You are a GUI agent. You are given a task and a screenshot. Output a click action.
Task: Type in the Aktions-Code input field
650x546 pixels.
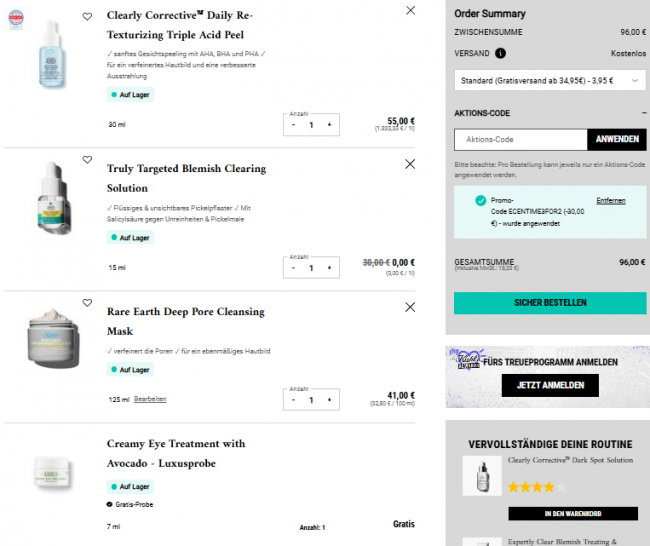pyautogui.click(x=520, y=140)
